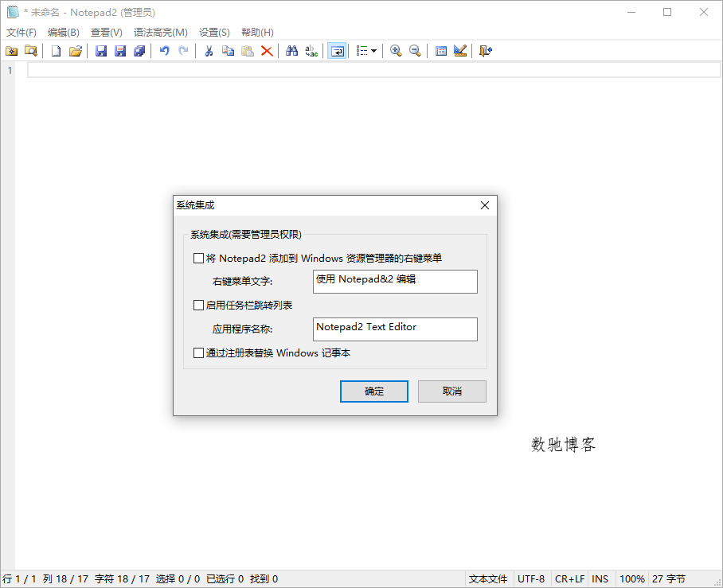This screenshot has height=588, width=723.
Task: Open a file with the folder icon
Action: click(x=76, y=51)
